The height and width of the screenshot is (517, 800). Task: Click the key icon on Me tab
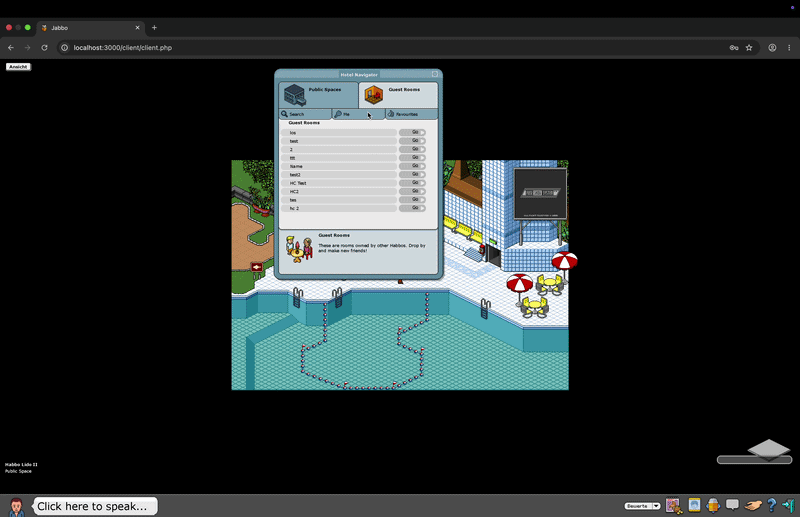(x=338, y=114)
